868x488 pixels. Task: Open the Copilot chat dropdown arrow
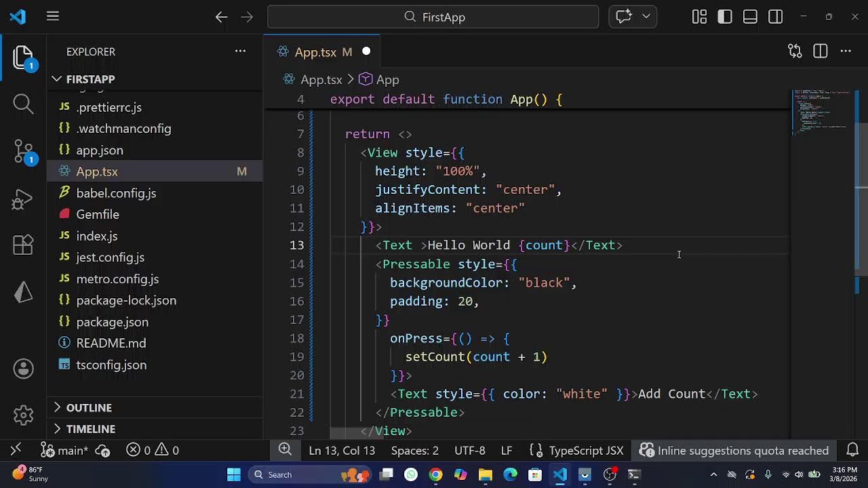click(x=646, y=17)
